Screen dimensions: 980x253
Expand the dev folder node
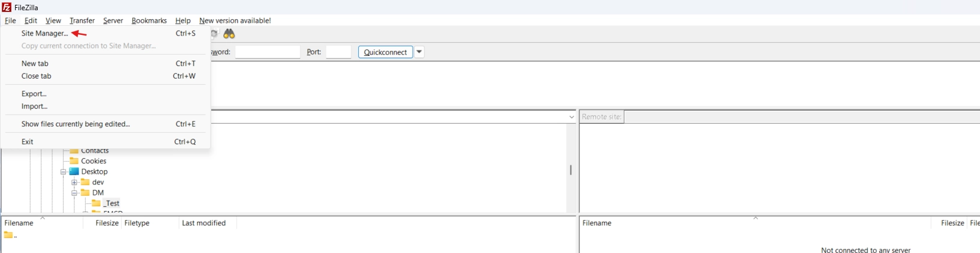click(x=74, y=182)
